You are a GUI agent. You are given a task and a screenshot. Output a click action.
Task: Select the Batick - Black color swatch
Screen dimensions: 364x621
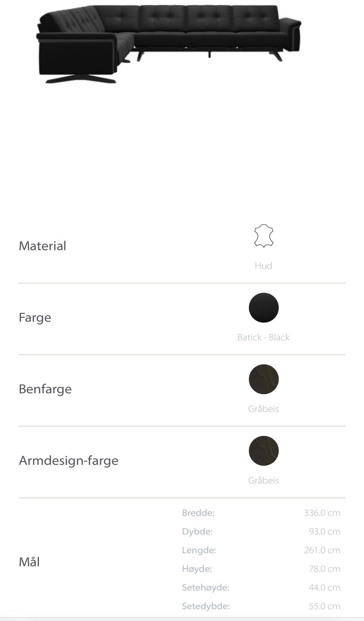click(264, 307)
